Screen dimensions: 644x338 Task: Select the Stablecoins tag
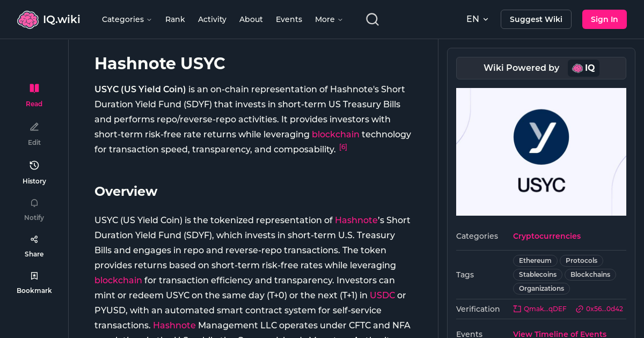[537, 274]
